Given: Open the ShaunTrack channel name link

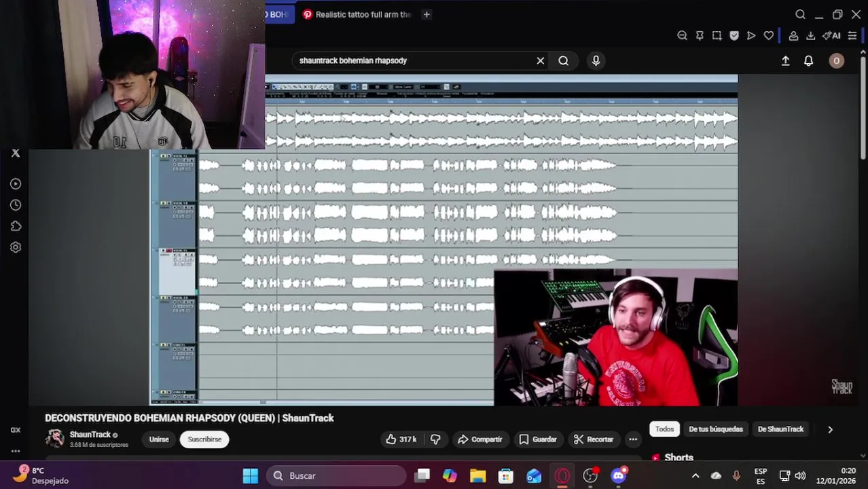Looking at the screenshot, I should (x=90, y=435).
